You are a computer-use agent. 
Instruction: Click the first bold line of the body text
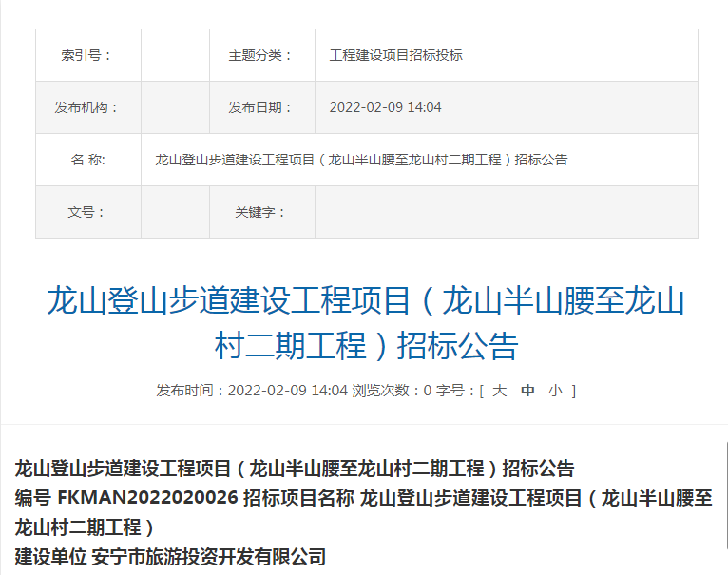(295, 469)
